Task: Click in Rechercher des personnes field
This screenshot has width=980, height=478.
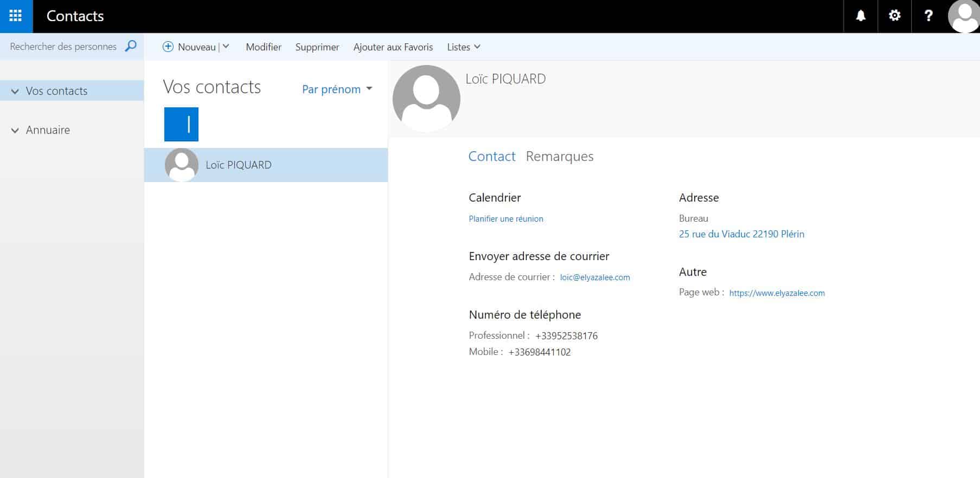Action: coord(63,47)
